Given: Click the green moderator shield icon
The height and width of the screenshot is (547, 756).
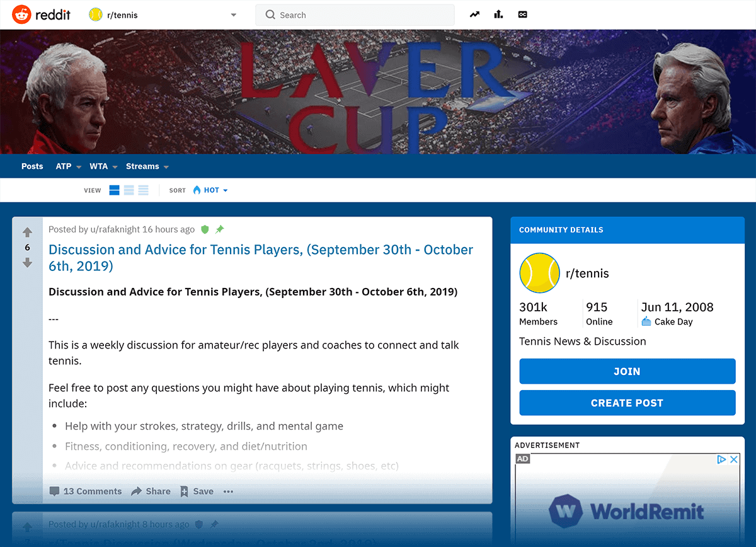Looking at the screenshot, I should [205, 229].
